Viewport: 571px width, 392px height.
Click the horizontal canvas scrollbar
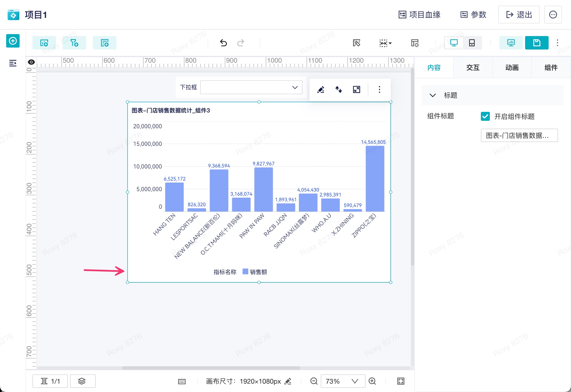tap(211, 368)
